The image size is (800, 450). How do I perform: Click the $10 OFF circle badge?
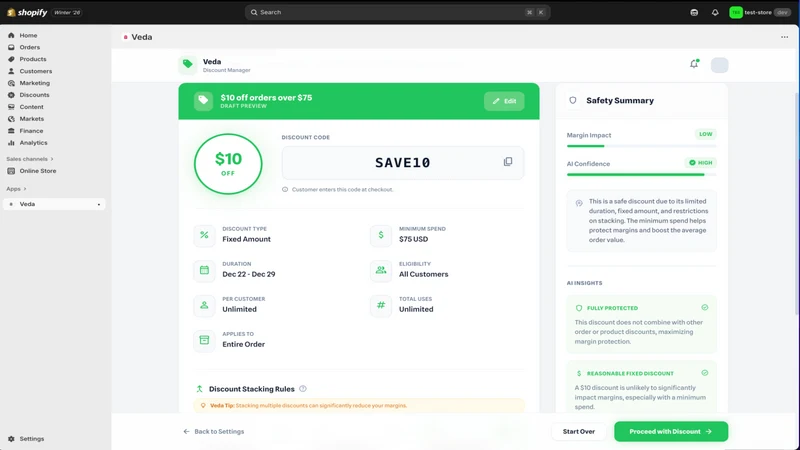point(228,164)
